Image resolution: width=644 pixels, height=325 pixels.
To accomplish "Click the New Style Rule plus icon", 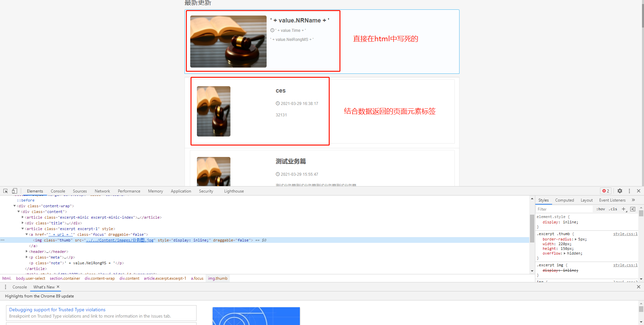I will tap(624, 209).
